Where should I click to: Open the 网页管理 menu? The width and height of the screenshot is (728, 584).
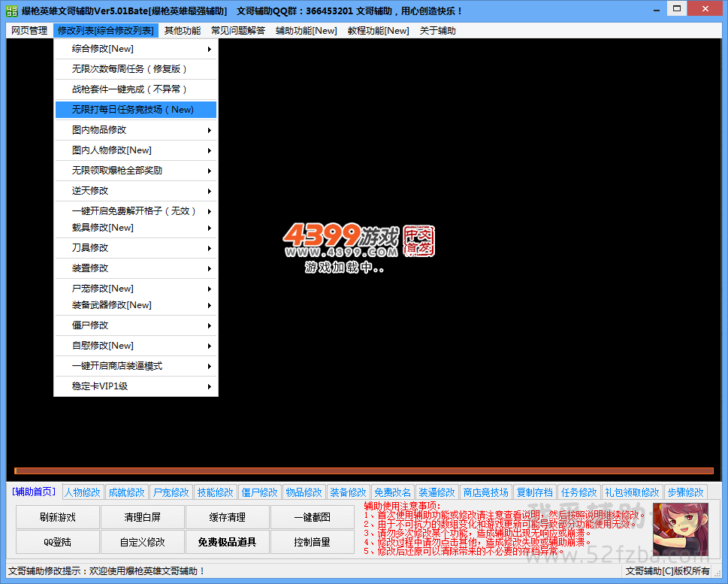(29, 31)
